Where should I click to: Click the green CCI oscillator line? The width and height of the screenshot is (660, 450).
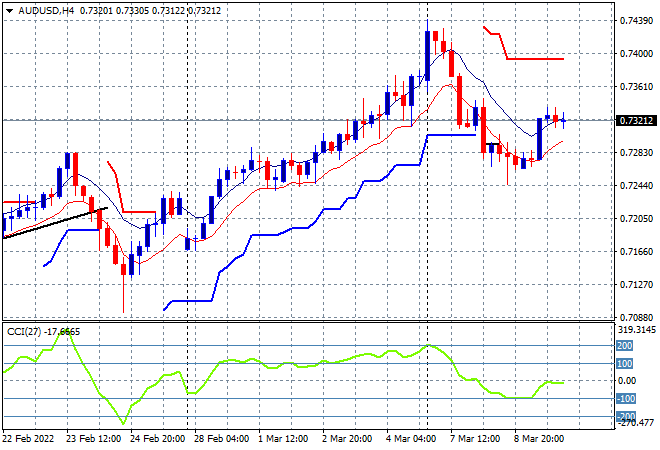(x=300, y=362)
